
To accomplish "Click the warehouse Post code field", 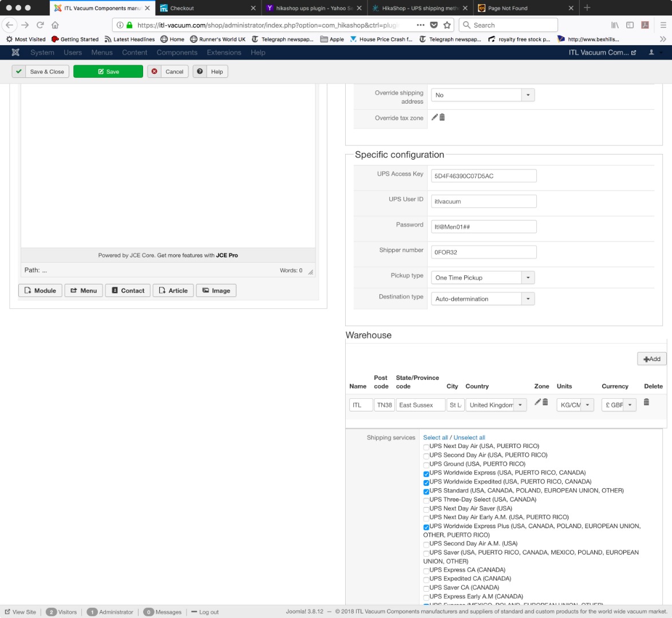I will pyautogui.click(x=384, y=405).
